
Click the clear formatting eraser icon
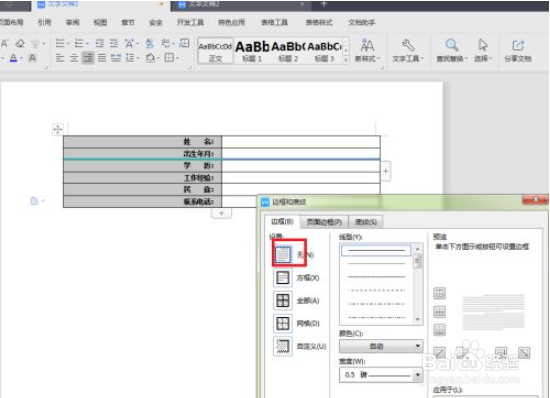click(x=20, y=43)
